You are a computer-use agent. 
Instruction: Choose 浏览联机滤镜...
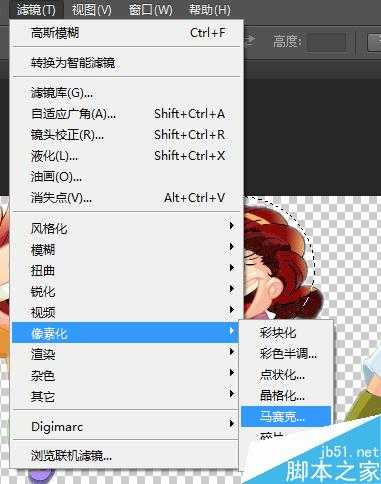pos(126,456)
